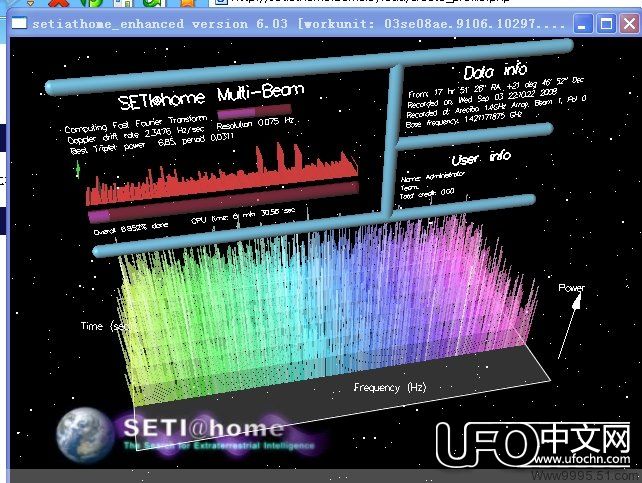Maximize the setiathome_enhanced window
642x483 pixels.
(606, 24)
